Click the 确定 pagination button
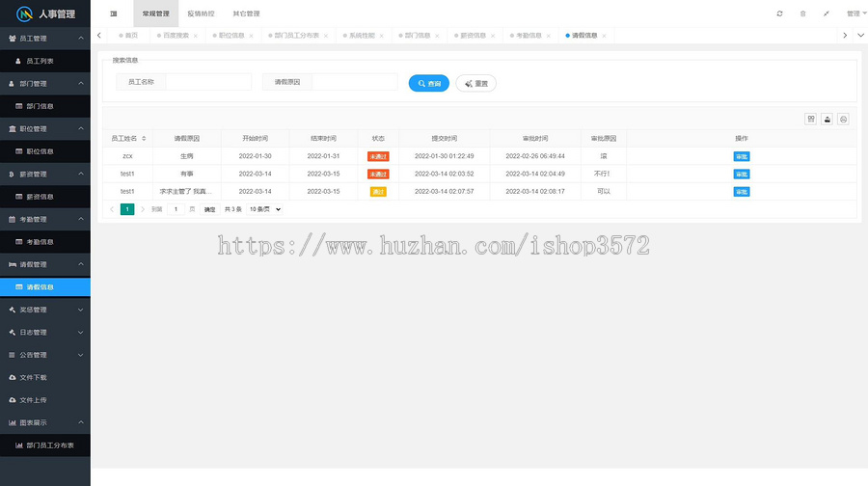 coord(210,209)
